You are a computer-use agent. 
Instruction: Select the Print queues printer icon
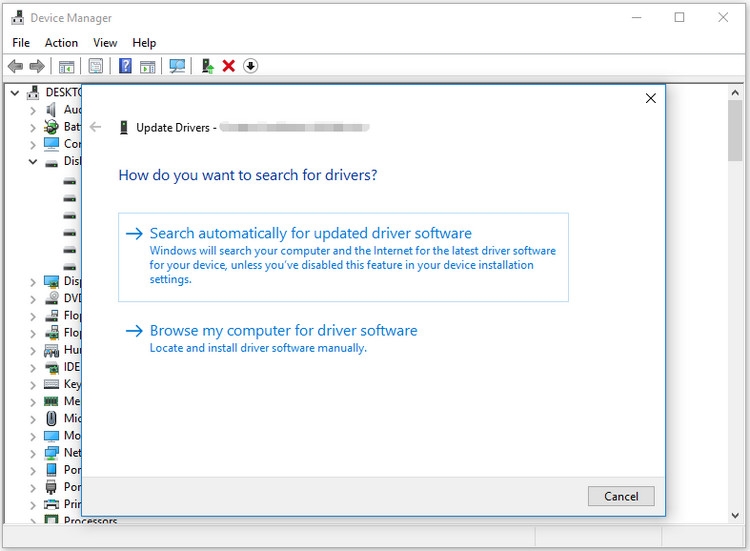[x=51, y=504]
